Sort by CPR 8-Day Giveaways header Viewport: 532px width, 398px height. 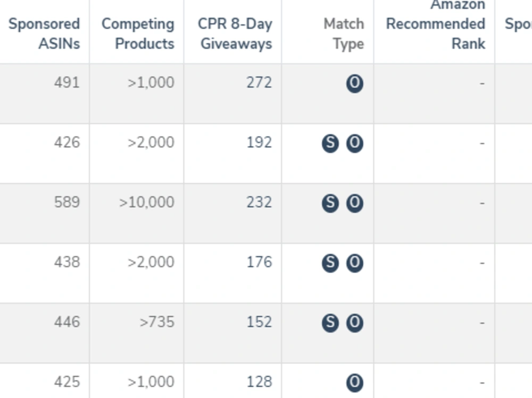coord(235,33)
